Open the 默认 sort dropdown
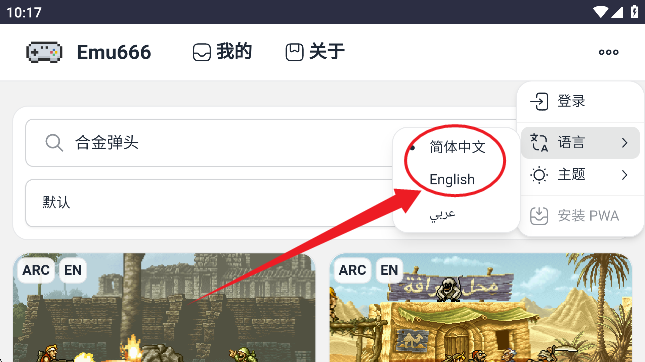 coord(210,202)
